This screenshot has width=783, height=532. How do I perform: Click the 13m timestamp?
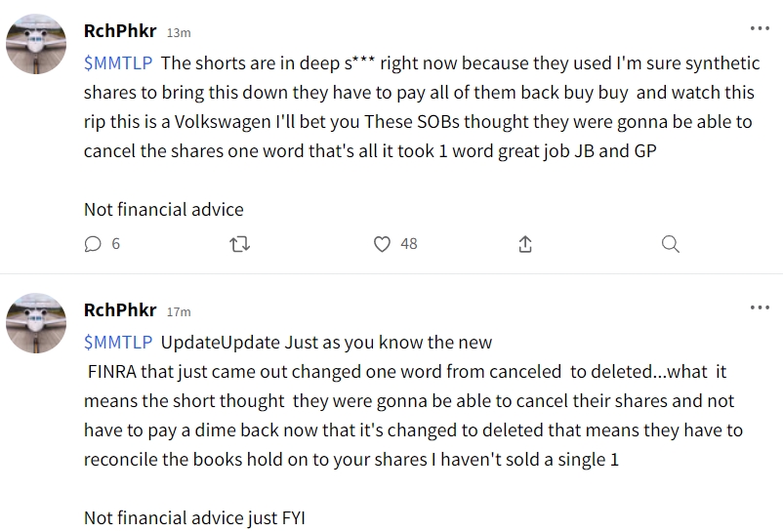coord(179,32)
